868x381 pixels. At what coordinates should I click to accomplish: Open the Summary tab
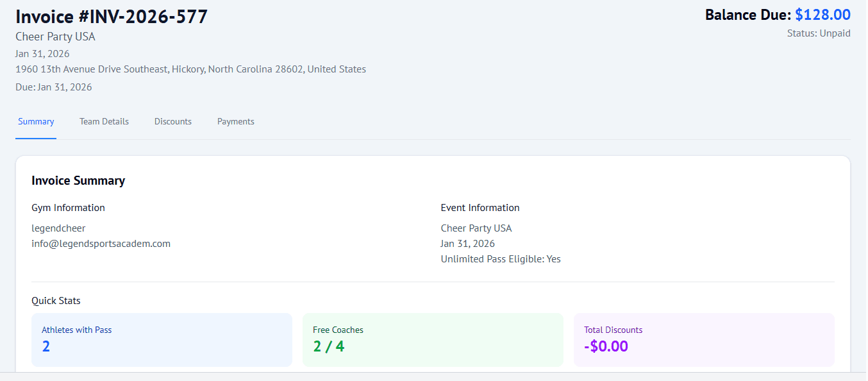[x=36, y=121]
